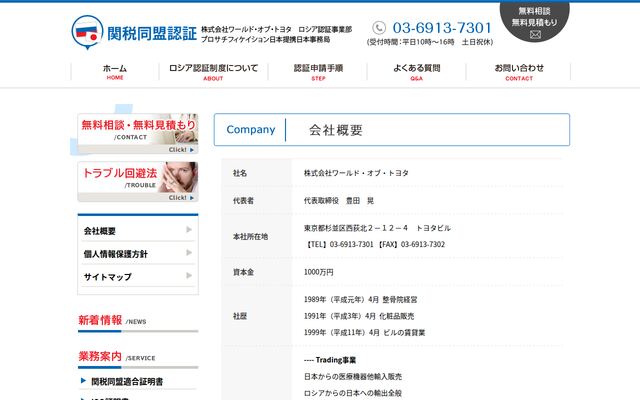
Task: Click the 関税同盟認証 flag logo icon
Action: tap(87, 32)
